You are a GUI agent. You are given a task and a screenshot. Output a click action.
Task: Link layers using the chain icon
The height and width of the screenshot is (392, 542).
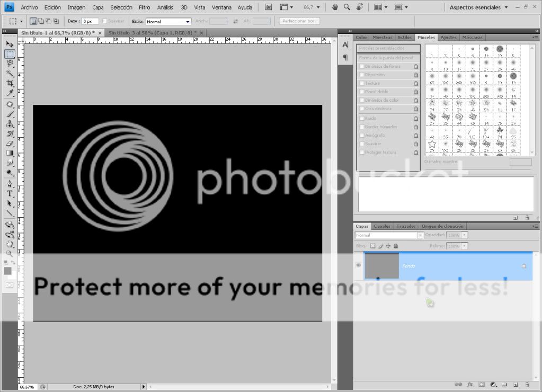[458, 385]
